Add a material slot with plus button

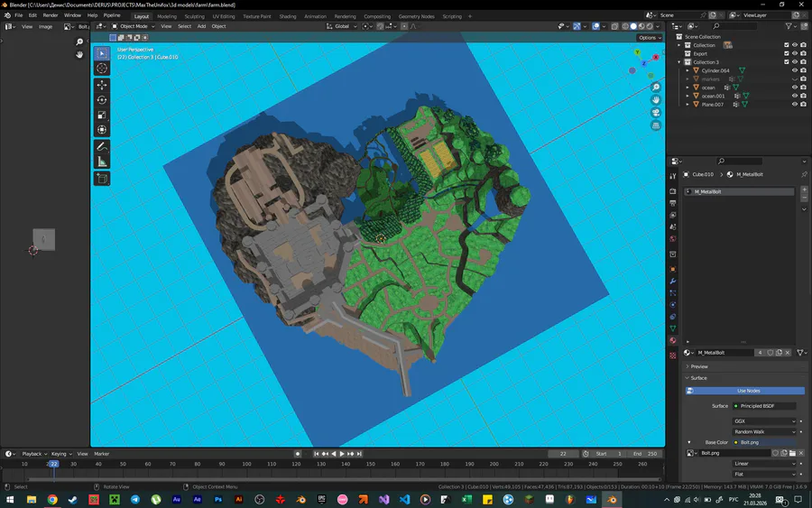tap(804, 189)
